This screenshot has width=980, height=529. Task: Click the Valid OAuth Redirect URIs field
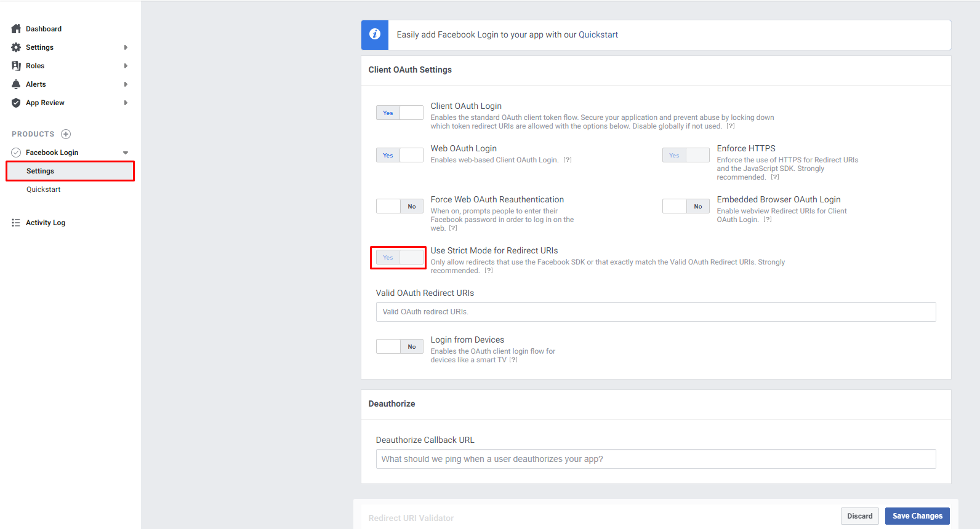pos(656,312)
